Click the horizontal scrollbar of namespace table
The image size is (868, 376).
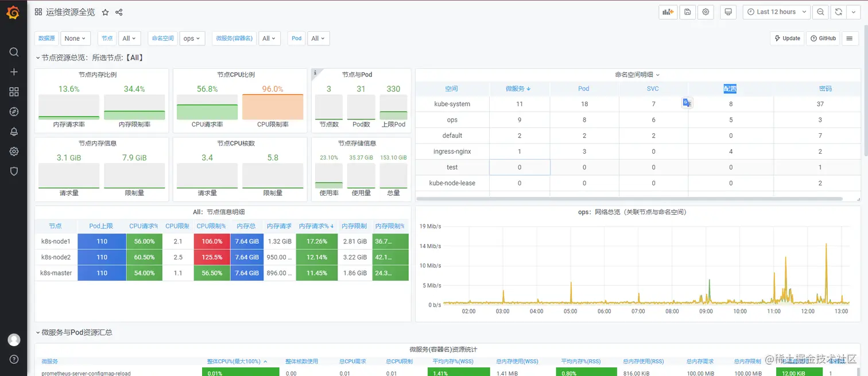click(629, 199)
